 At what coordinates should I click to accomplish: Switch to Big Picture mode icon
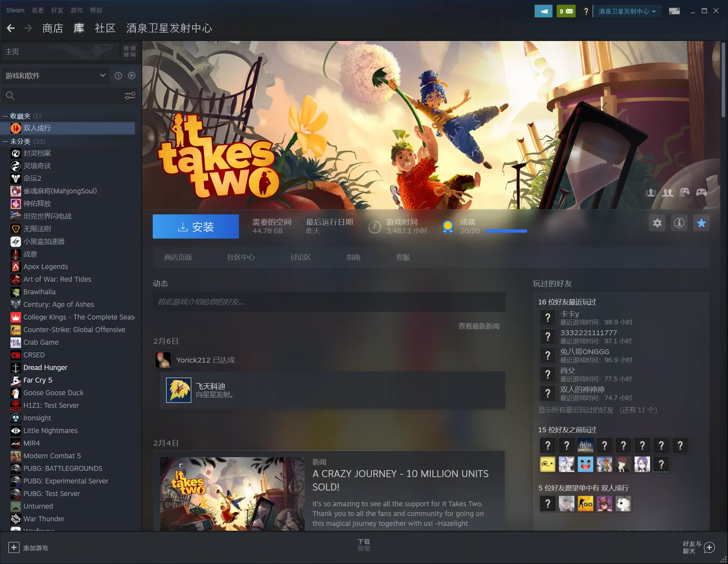click(674, 11)
